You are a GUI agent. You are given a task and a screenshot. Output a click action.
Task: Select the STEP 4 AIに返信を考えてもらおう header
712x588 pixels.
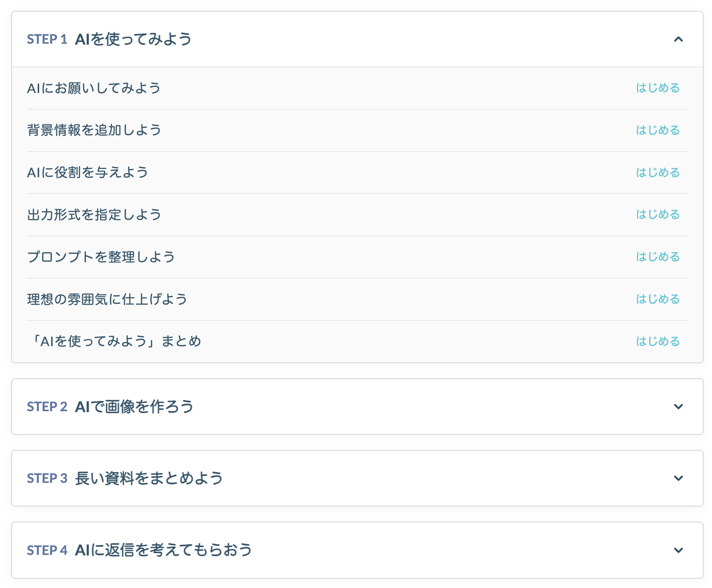[x=139, y=550]
